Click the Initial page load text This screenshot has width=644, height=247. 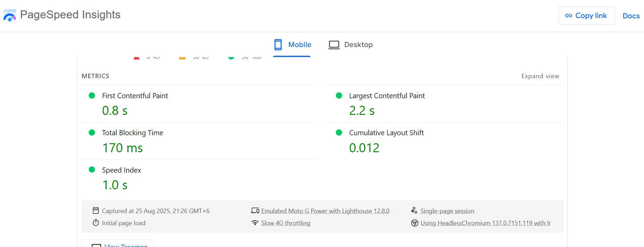click(124, 223)
